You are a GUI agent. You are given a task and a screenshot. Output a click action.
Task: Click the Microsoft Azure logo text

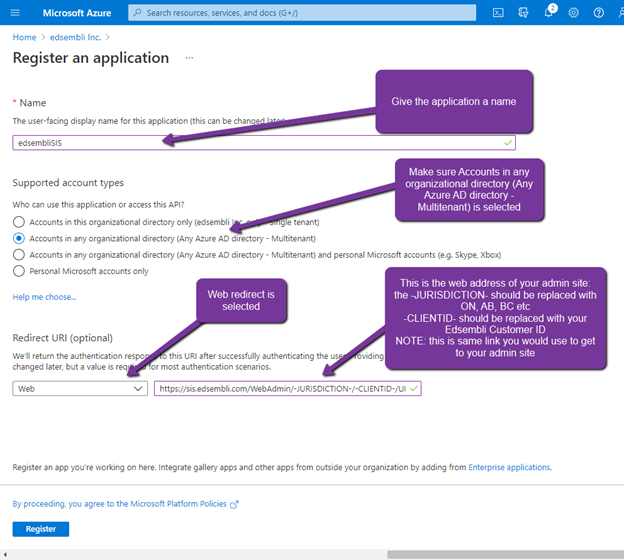click(x=77, y=13)
